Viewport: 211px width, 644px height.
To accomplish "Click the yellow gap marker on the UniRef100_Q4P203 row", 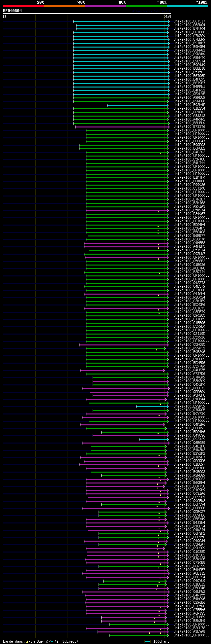I will pyautogui.click(x=160, y=154).
